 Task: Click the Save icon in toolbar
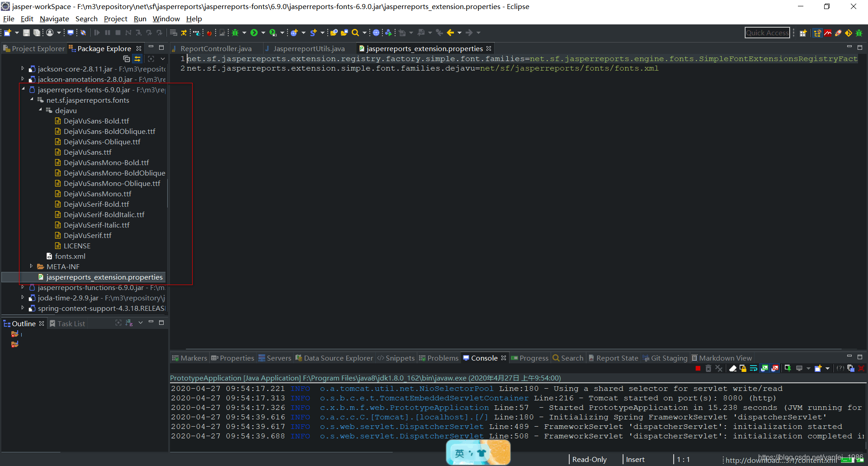(x=26, y=33)
